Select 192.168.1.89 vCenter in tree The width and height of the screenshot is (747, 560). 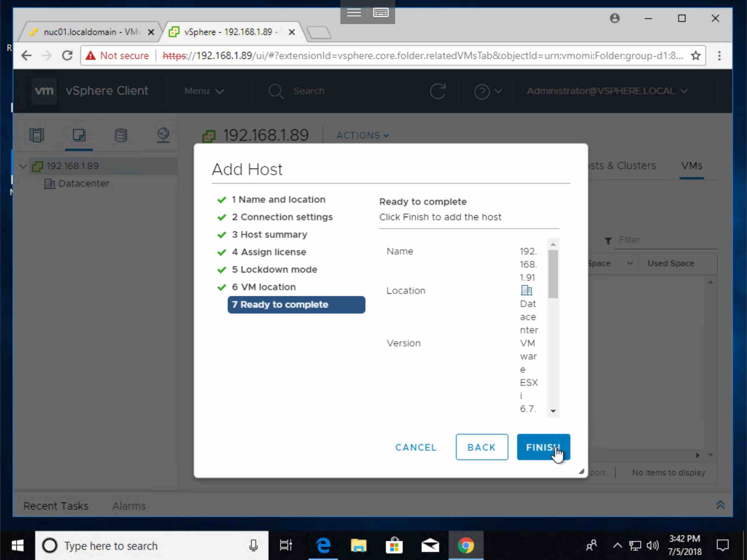(x=73, y=166)
